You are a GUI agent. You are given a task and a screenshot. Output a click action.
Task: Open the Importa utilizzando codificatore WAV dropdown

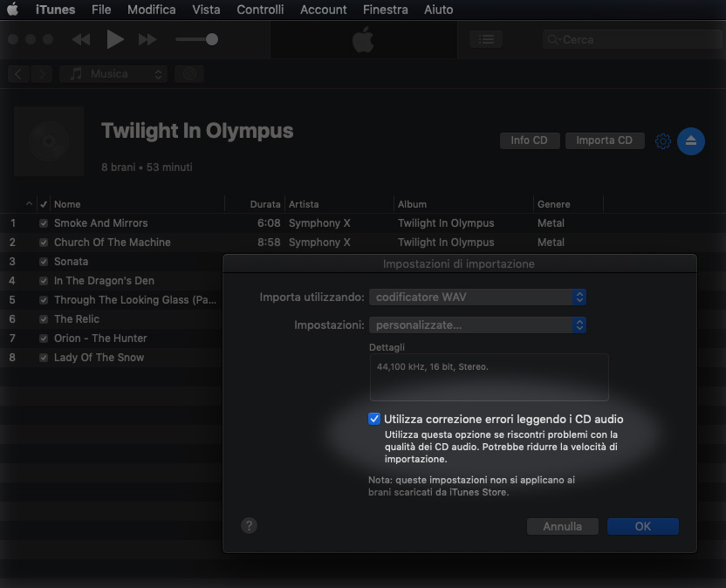click(x=477, y=297)
